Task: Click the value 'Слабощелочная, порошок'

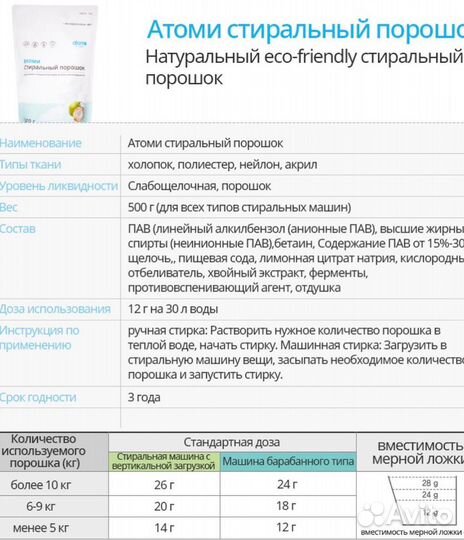Action: pos(199,186)
